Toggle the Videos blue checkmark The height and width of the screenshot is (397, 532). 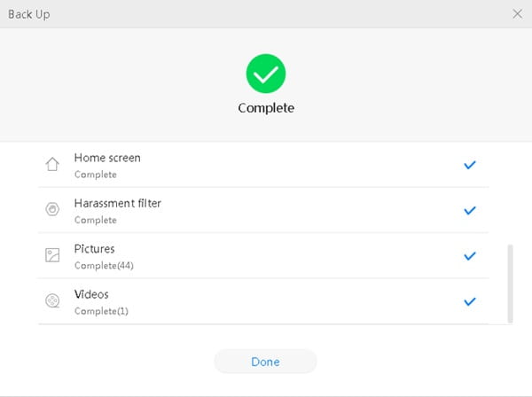click(470, 301)
